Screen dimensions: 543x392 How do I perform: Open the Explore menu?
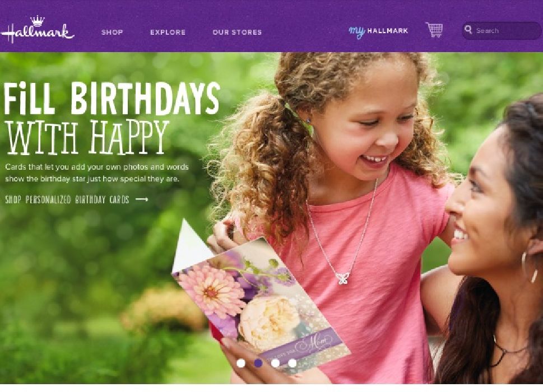pyautogui.click(x=168, y=32)
